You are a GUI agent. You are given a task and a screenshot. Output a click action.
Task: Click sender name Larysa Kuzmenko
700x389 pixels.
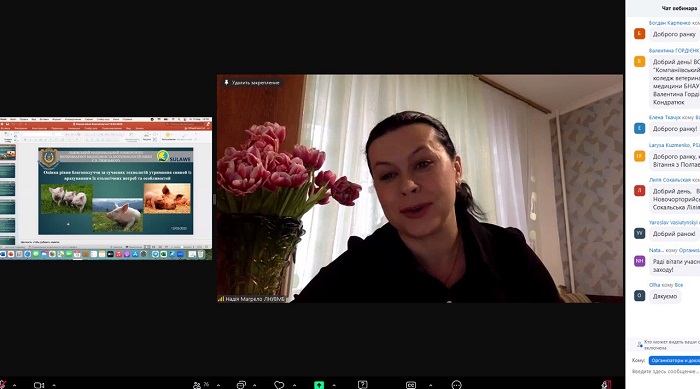(x=674, y=145)
